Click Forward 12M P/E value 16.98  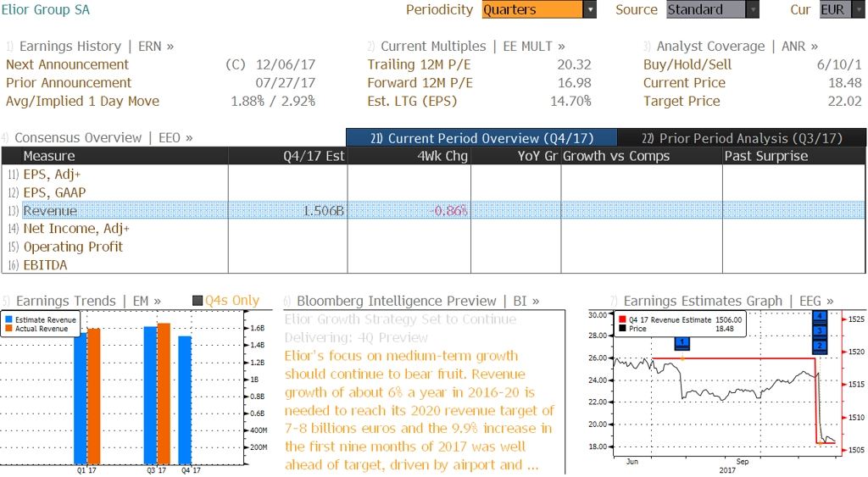(x=574, y=83)
